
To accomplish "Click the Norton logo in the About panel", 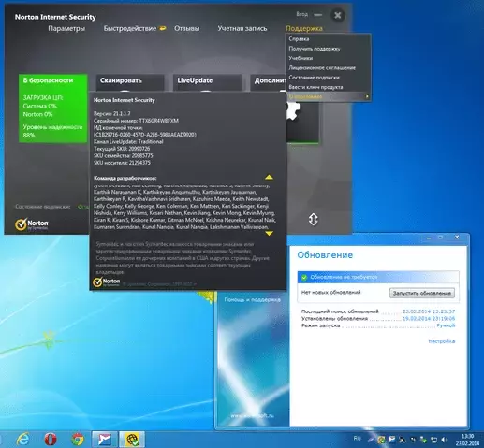I will tap(107, 282).
